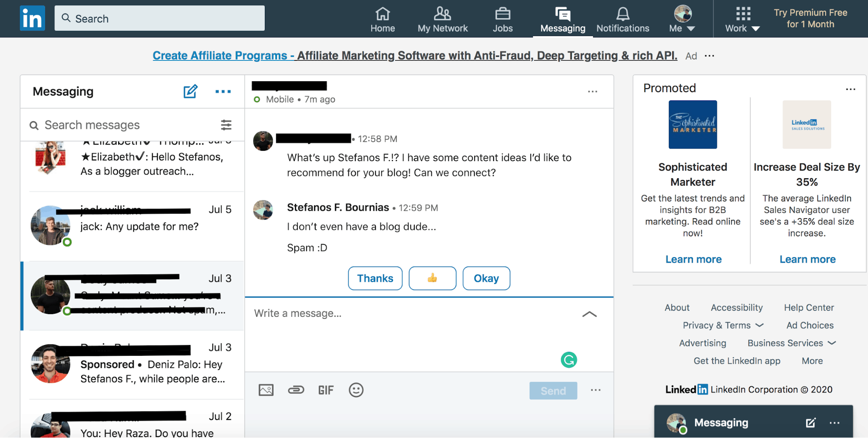Send the Thanks quick reply
Viewport: 868px width, 438px height.
375,278
